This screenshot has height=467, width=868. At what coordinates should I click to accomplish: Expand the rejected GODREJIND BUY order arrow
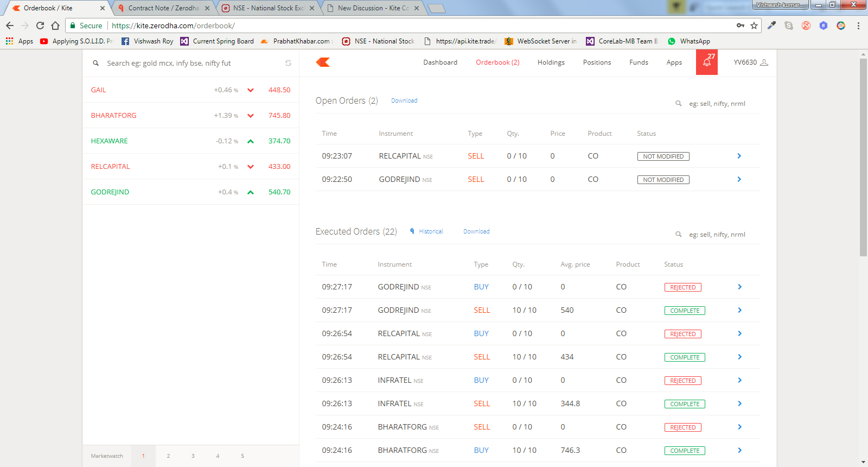pos(739,287)
